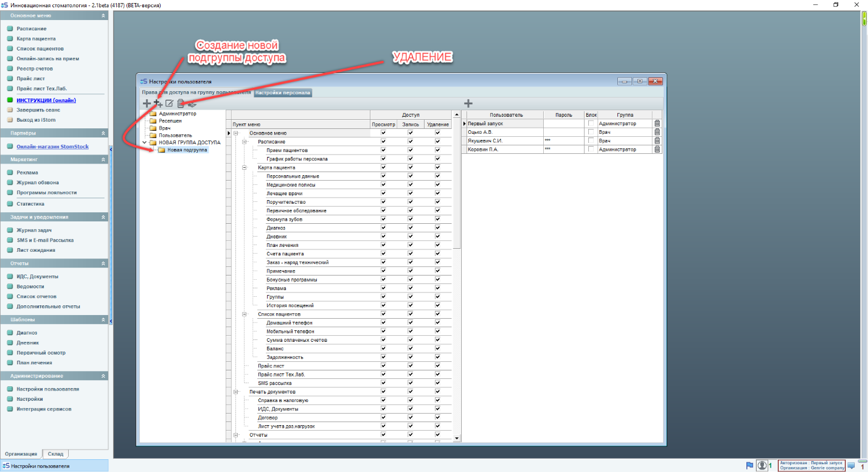
Task: Uncheck Просмотр access for Диагноз row
Action: click(x=383, y=228)
